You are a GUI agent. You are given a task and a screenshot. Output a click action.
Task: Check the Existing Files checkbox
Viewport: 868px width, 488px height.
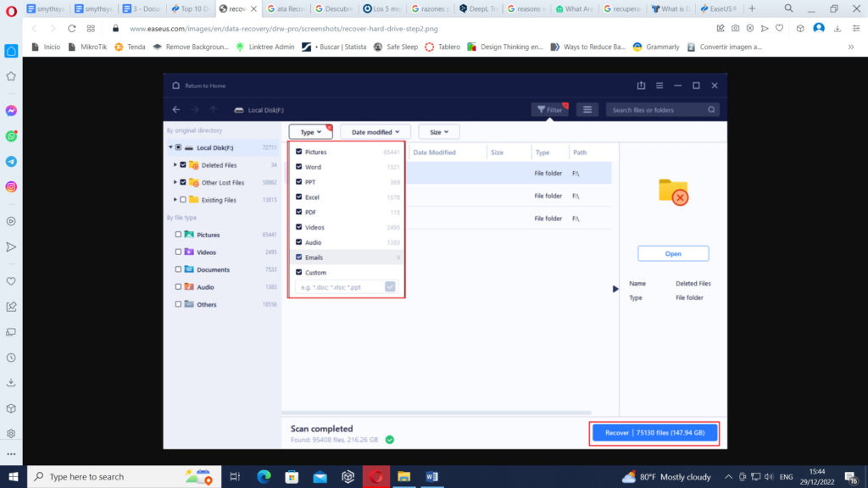(183, 200)
